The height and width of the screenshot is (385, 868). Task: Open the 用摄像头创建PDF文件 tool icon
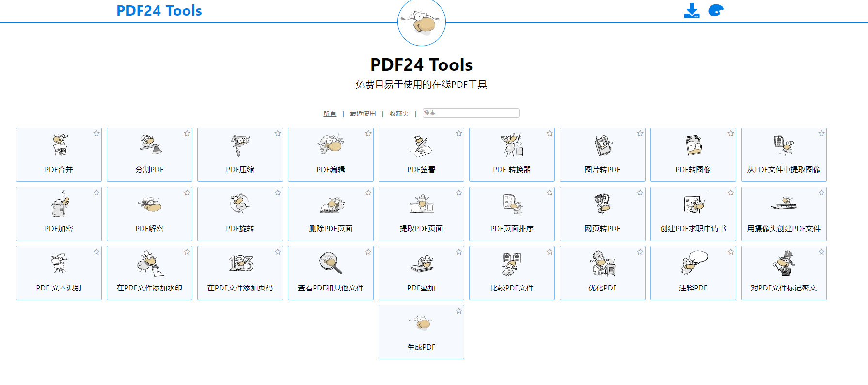click(784, 204)
